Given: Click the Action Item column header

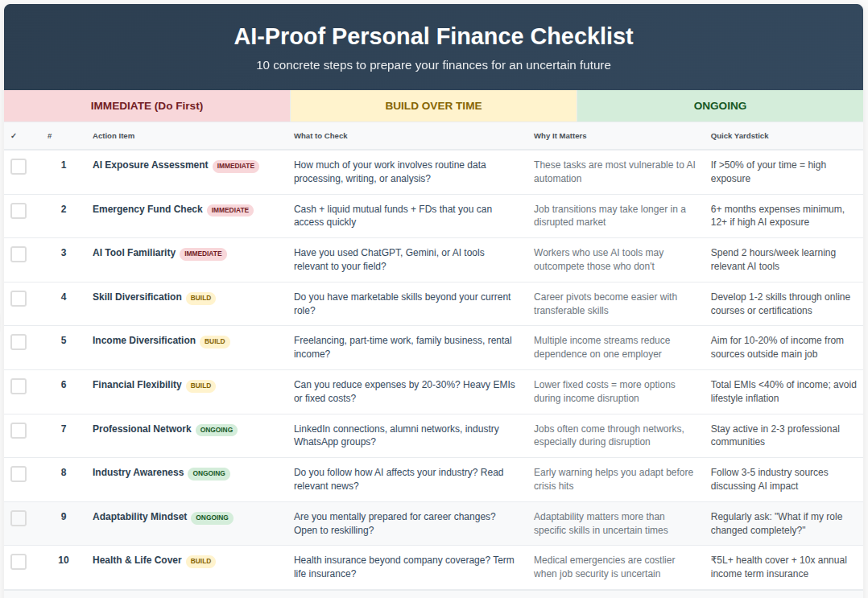Looking at the screenshot, I should click(x=114, y=136).
